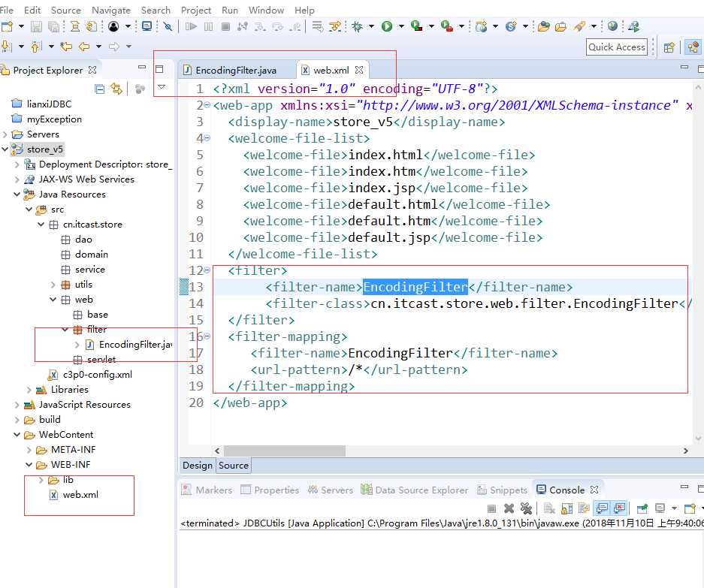Click the Resume debug icon

click(x=191, y=26)
